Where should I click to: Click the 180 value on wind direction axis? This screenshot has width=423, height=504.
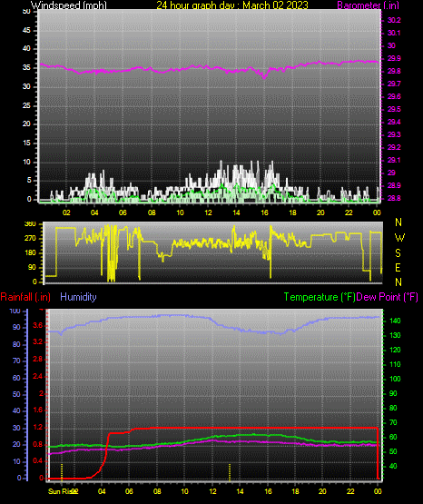click(x=30, y=253)
